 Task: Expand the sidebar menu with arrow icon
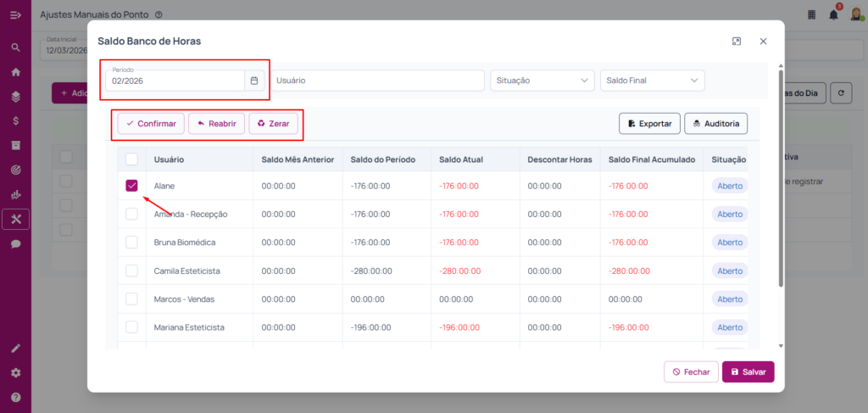point(15,15)
